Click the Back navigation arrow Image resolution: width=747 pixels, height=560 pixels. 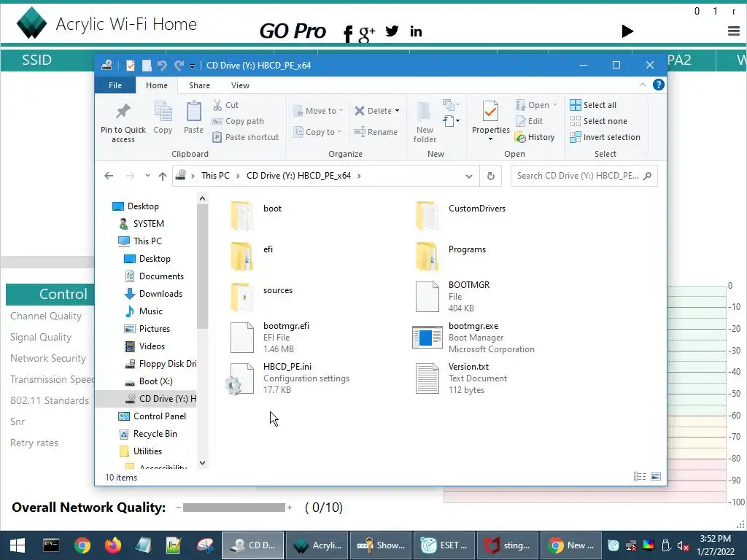click(x=109, y=176)
